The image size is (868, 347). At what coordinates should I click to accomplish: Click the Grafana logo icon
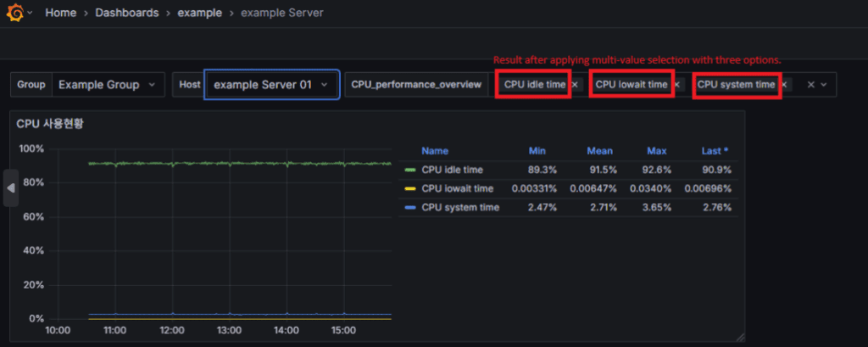(14, 14)
